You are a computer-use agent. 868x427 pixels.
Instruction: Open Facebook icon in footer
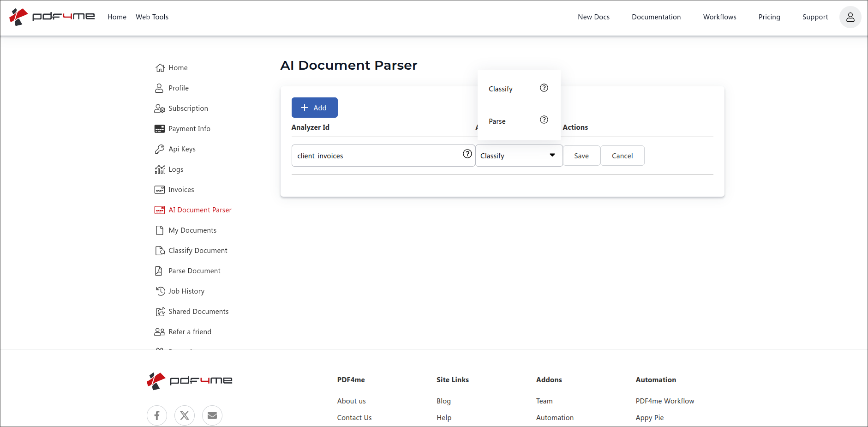tap(157, 415)
